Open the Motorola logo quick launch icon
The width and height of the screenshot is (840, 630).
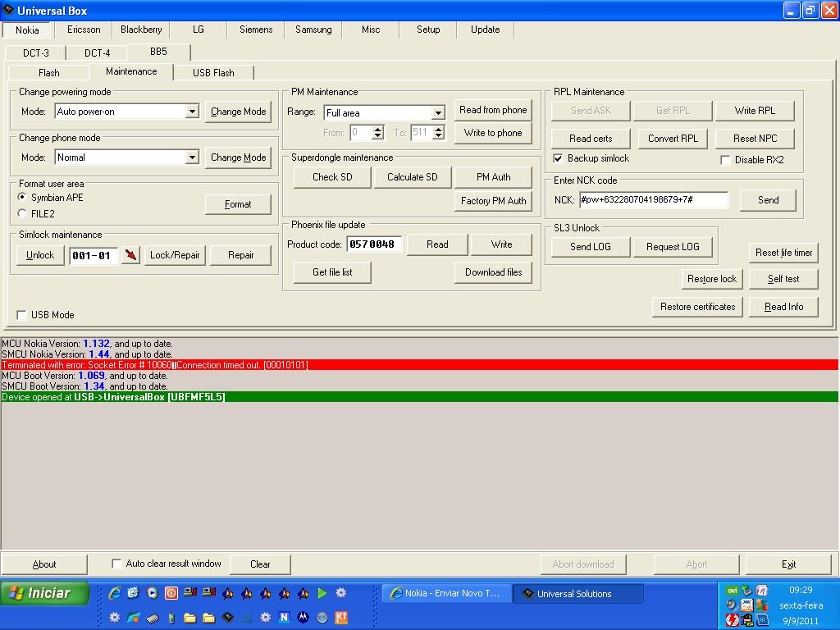click(x=303, y=617)
